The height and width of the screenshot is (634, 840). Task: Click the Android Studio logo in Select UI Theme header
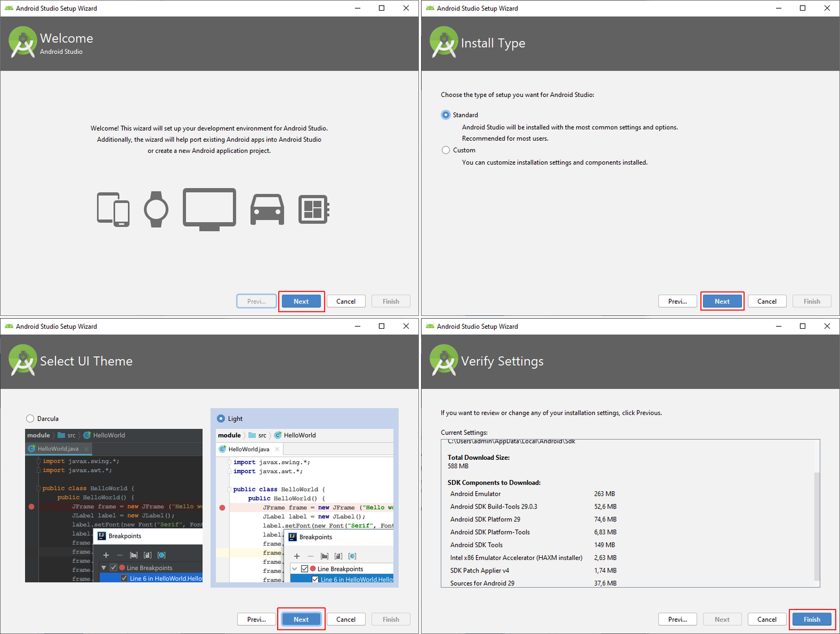pos(23,360)
